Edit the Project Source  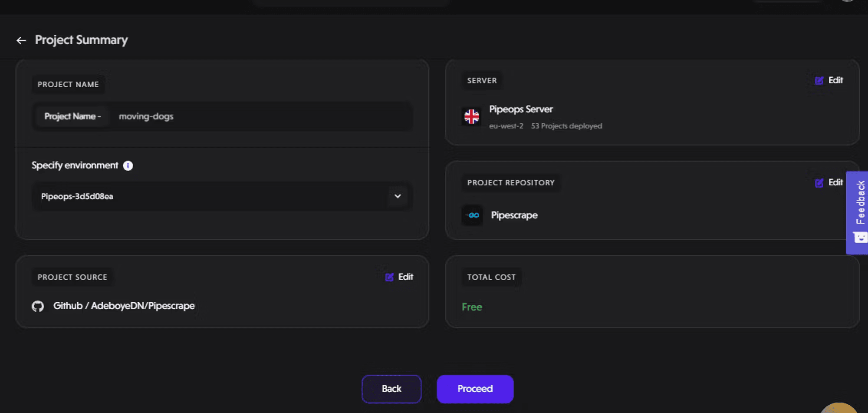399,277
